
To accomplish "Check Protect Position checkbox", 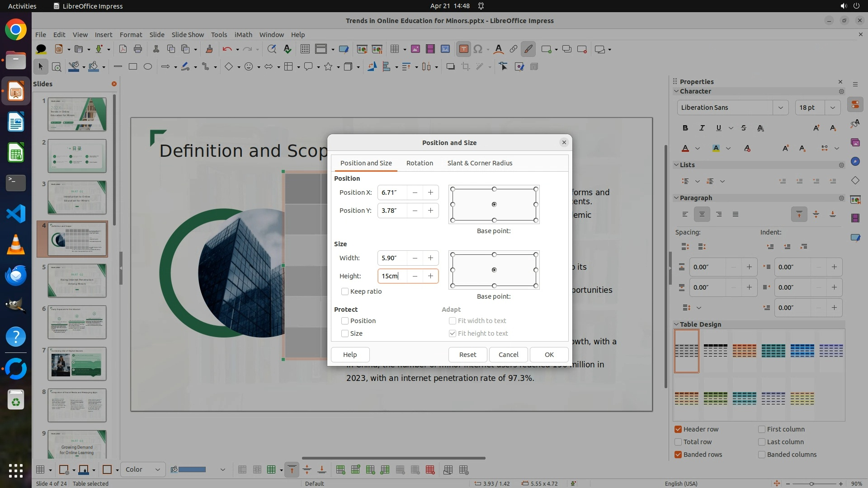I will point(345,321).
